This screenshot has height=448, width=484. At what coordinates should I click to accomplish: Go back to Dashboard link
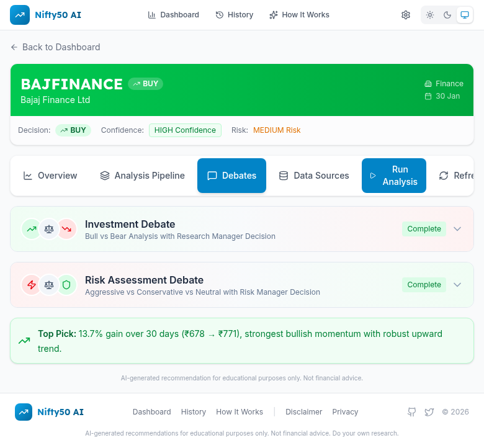tap(55, 47)
